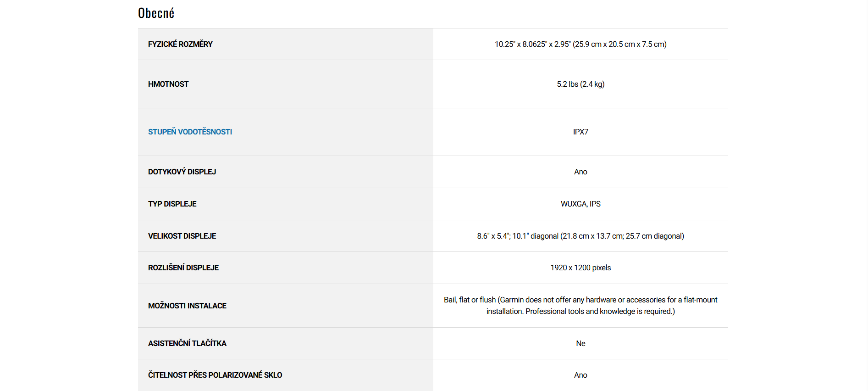Viewport: 868px width, 391px height.
Task: Click the 5.2 lbs weight value
Action: [580, 84]
